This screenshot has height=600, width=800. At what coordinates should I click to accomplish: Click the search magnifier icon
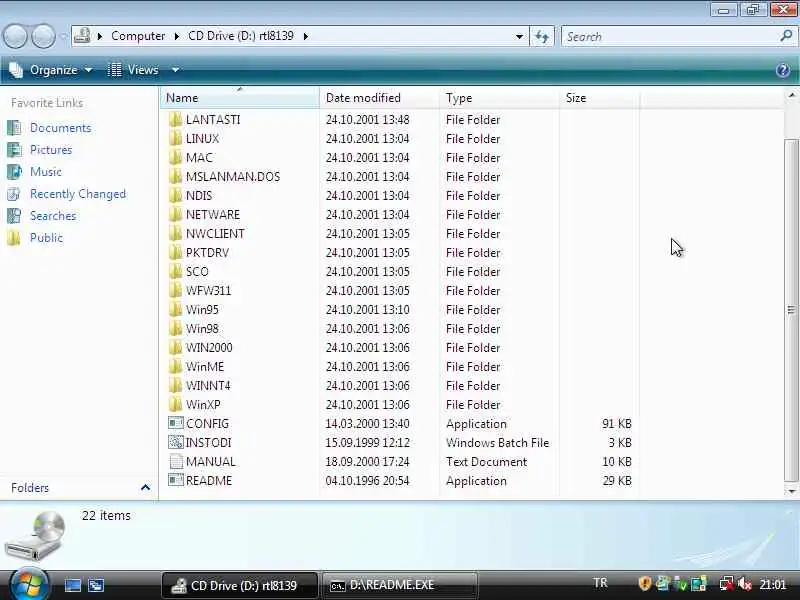(x=786, y=36)
